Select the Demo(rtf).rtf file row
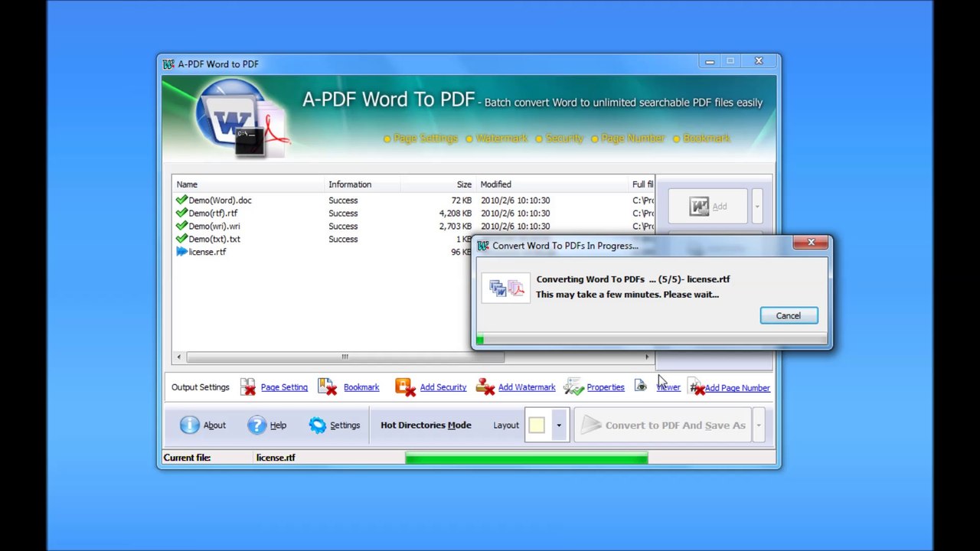 point(413,214)
